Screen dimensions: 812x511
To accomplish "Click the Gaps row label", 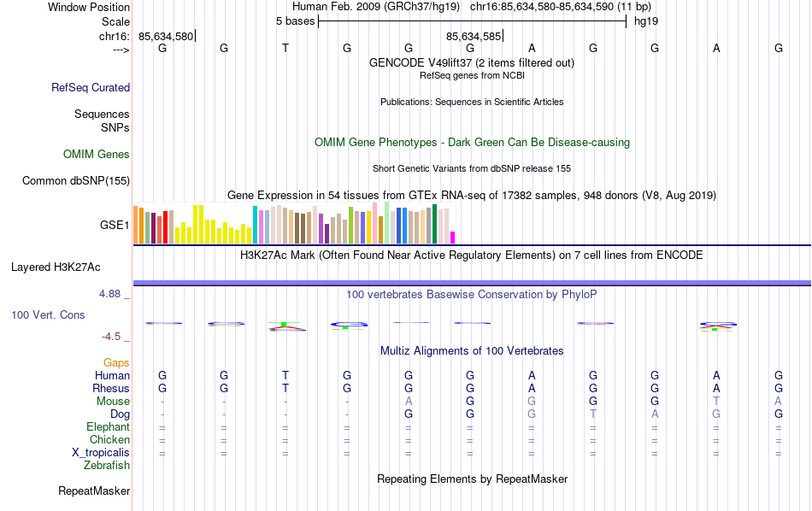I will 116,363.
